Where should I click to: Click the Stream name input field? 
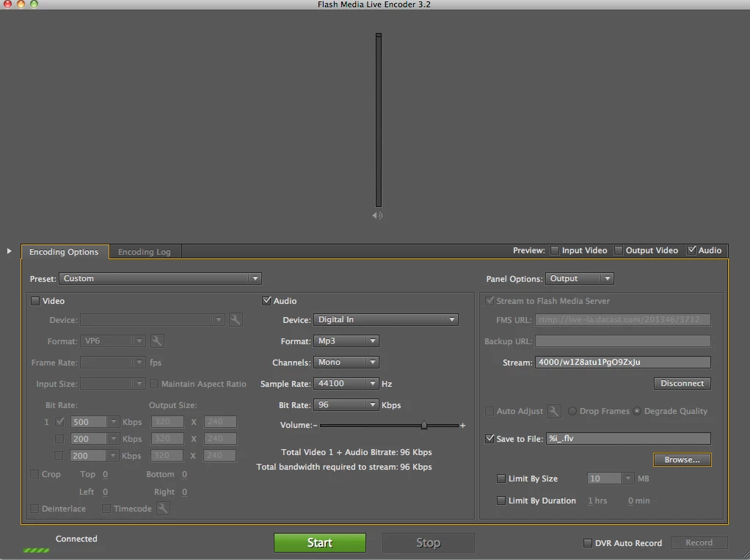(623, 362)
